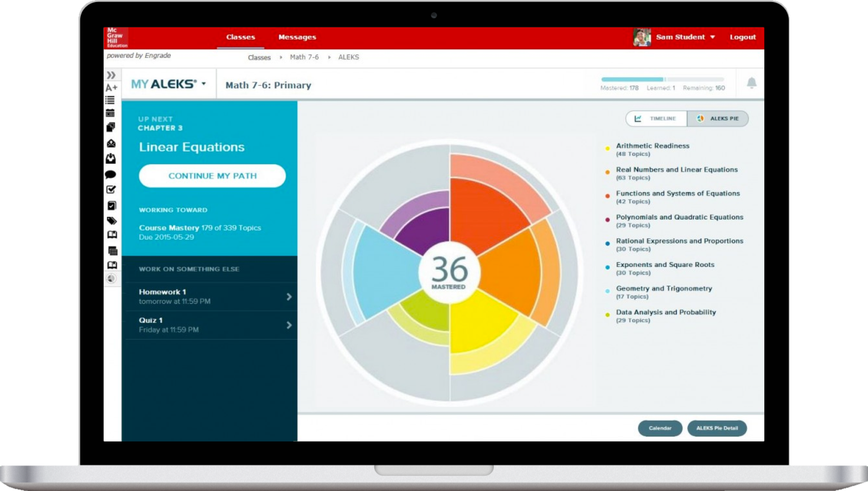Expand the MY ALEKS dropdown menu
The width and height of the screenshot is (868, 491).
169,84
